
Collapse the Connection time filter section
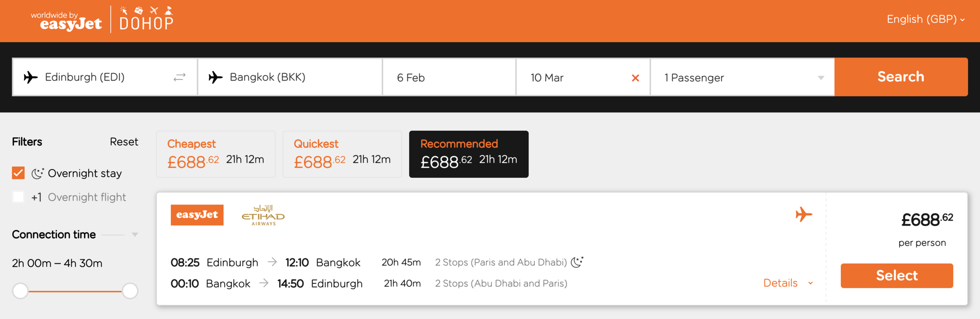coord(135,234)
